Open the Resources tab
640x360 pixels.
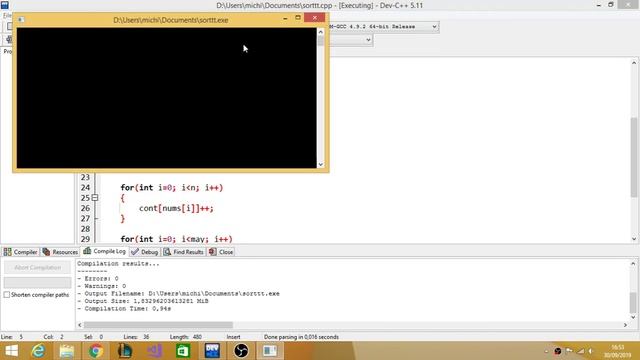[x=60, y=252]
